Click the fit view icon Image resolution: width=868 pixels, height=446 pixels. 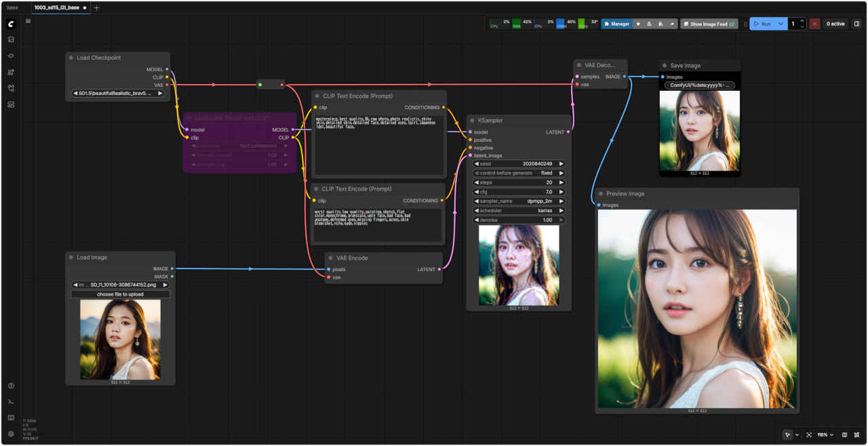click(809, 434)
